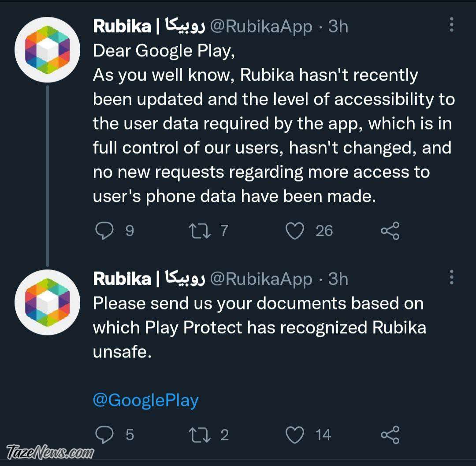
Task: Open Rubika profile picture in second tweet
Action: (x=47, y=302)
